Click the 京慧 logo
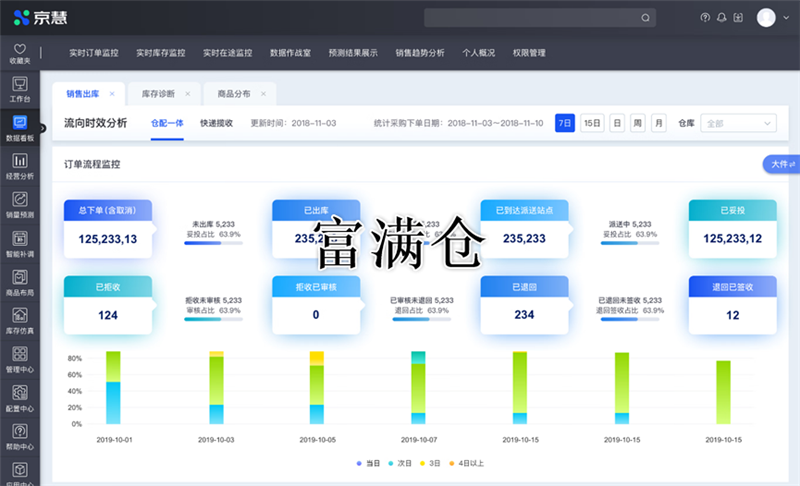This screenshot has height=486, width=800. [x=40, y=18]
